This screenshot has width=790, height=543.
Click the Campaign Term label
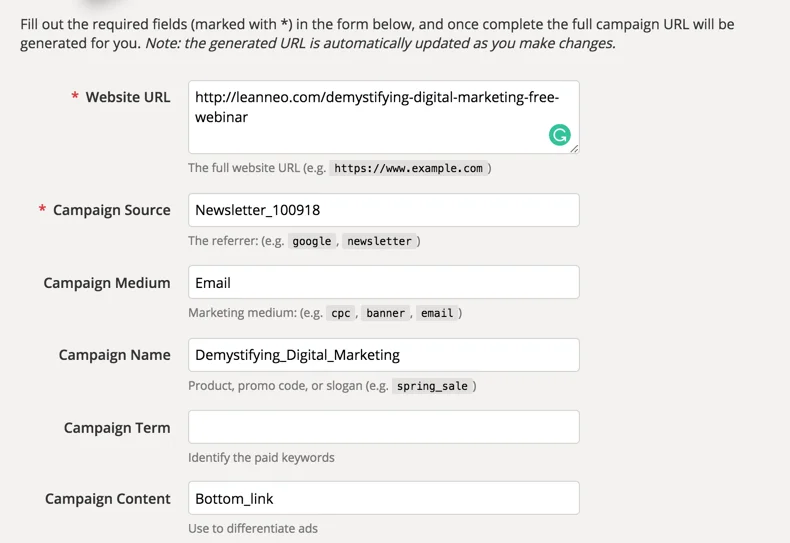coord(117,428)
